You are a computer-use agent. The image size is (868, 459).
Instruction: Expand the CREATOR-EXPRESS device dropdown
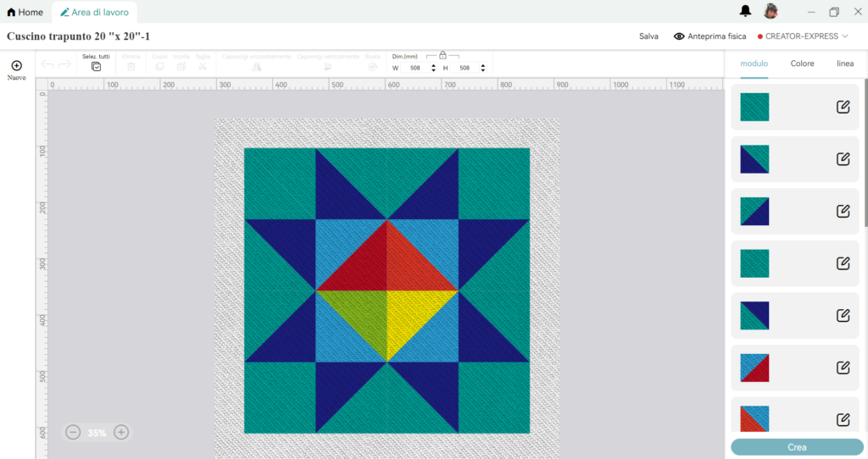point(803,36)
